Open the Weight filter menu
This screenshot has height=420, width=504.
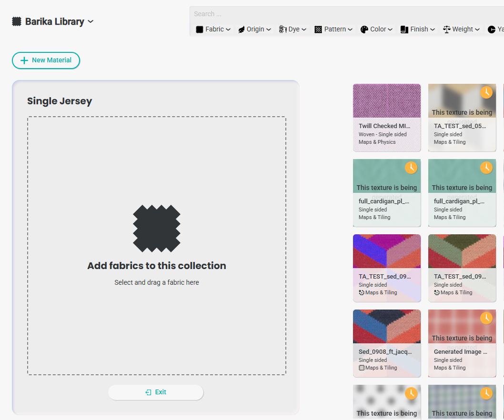[x=462, y=30]
